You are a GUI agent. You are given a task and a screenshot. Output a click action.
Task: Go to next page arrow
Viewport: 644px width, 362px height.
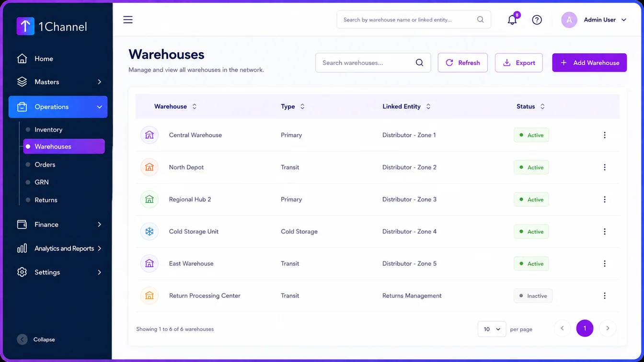pyautogui.click(x=608, y=328)
